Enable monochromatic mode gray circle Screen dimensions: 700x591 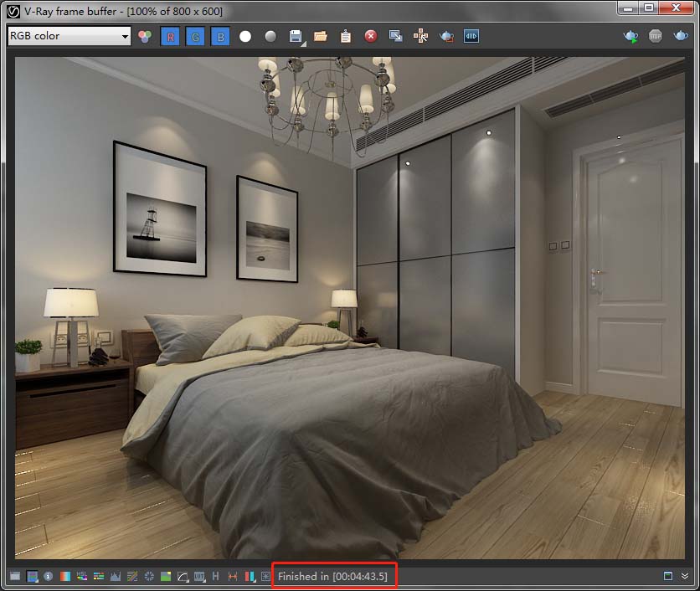[270, 36]
